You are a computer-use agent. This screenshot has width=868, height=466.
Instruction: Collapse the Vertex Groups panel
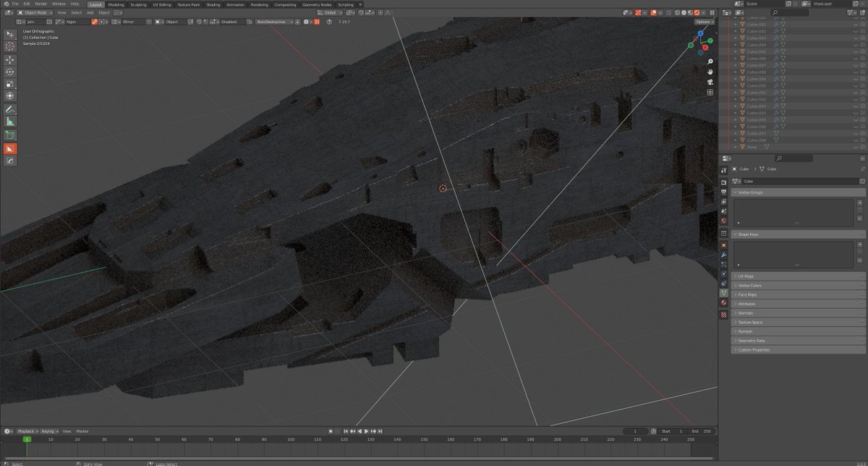coord(798,192)
